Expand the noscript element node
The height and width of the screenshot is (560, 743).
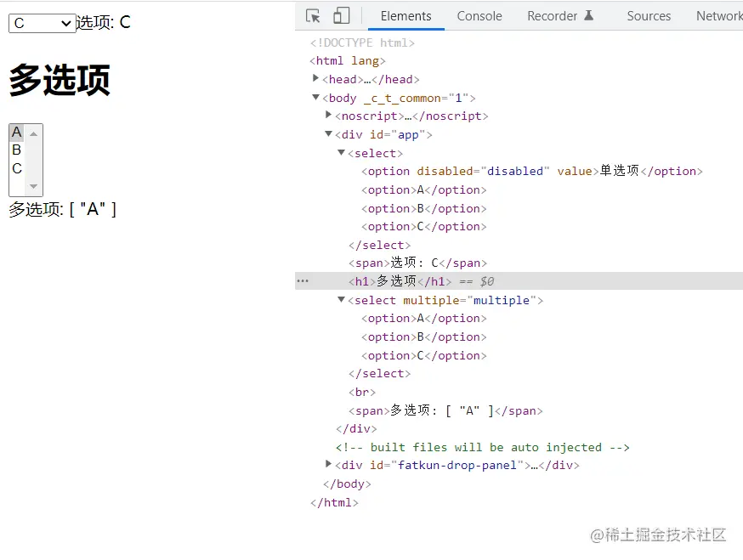tap(328, 115)
